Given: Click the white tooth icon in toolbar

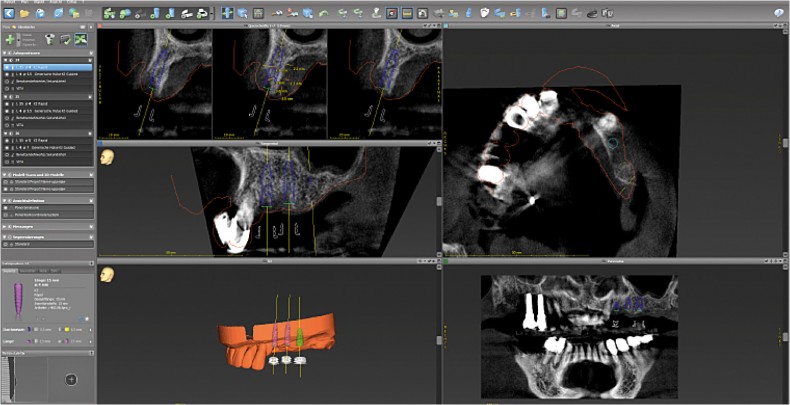Looking at the screenshot, I should click(x=485, y=13).
